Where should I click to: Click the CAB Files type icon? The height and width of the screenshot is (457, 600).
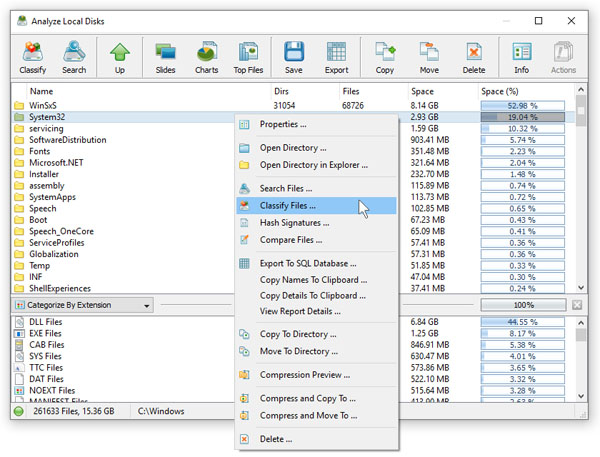(19, 345)
